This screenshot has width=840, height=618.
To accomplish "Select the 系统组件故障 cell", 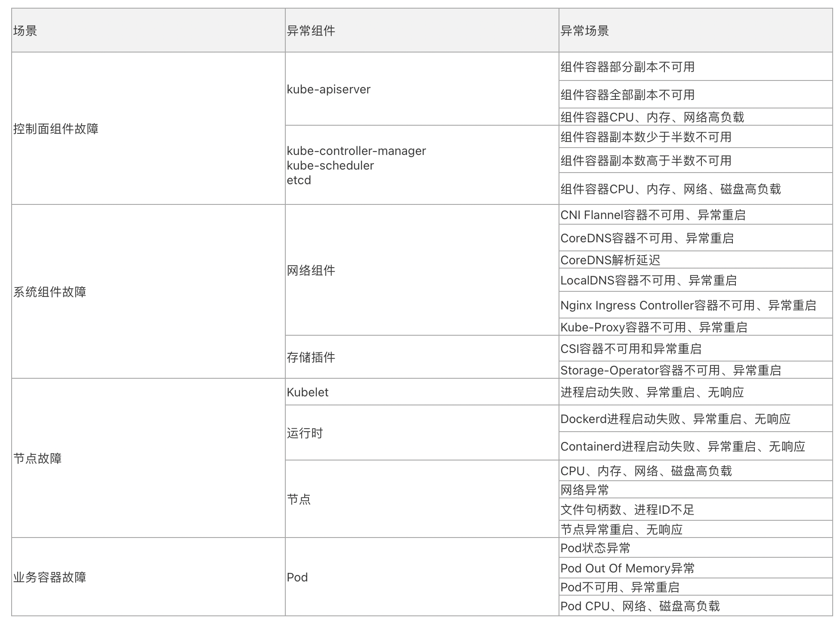I will (x=50, y=292).
